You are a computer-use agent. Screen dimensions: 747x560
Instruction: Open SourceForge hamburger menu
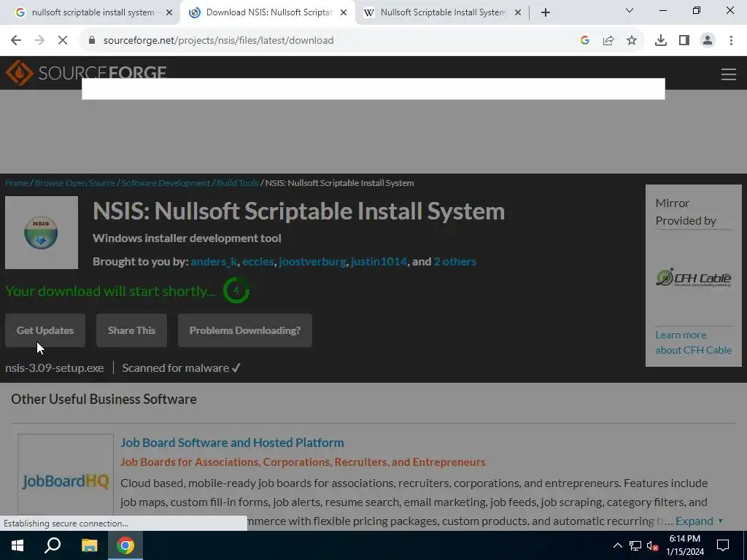click(729, 74)
